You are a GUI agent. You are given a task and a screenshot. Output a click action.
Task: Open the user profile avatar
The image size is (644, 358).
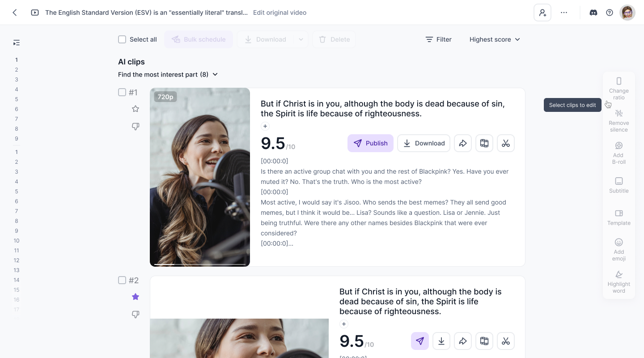[627, 13]
